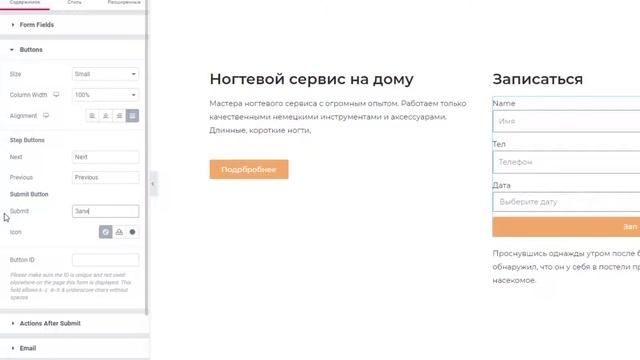Expand the Email section

point(73,348)
